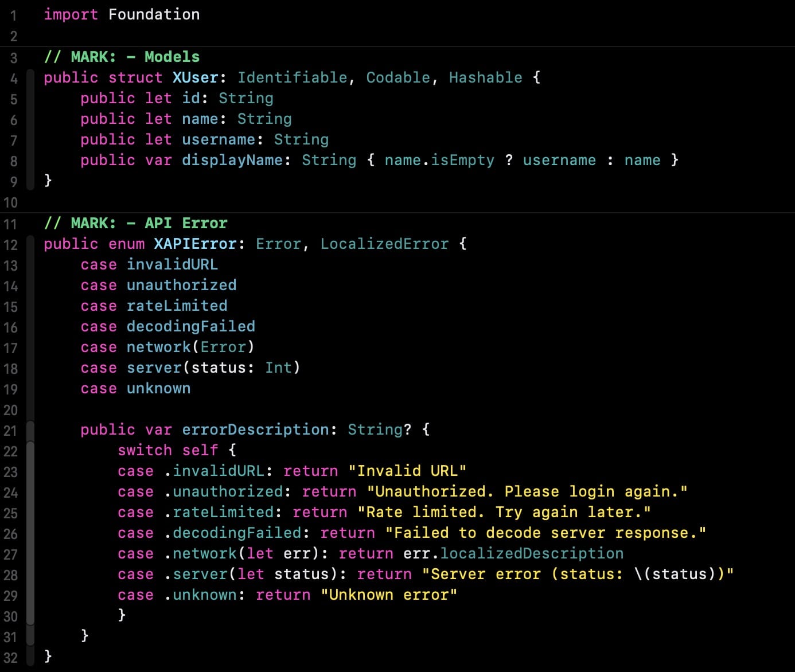
Task: Click the "Invalid URL" string literal
Action: 407,471
